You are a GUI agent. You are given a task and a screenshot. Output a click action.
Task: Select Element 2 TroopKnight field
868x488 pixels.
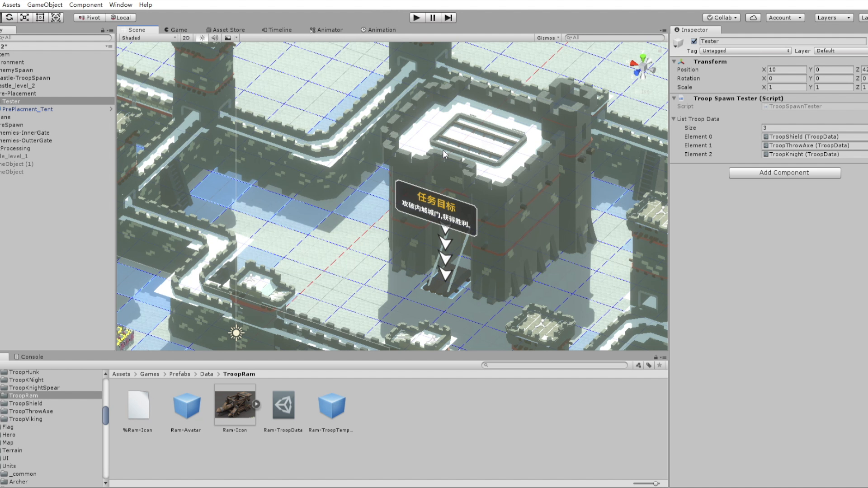click(815, 154)
